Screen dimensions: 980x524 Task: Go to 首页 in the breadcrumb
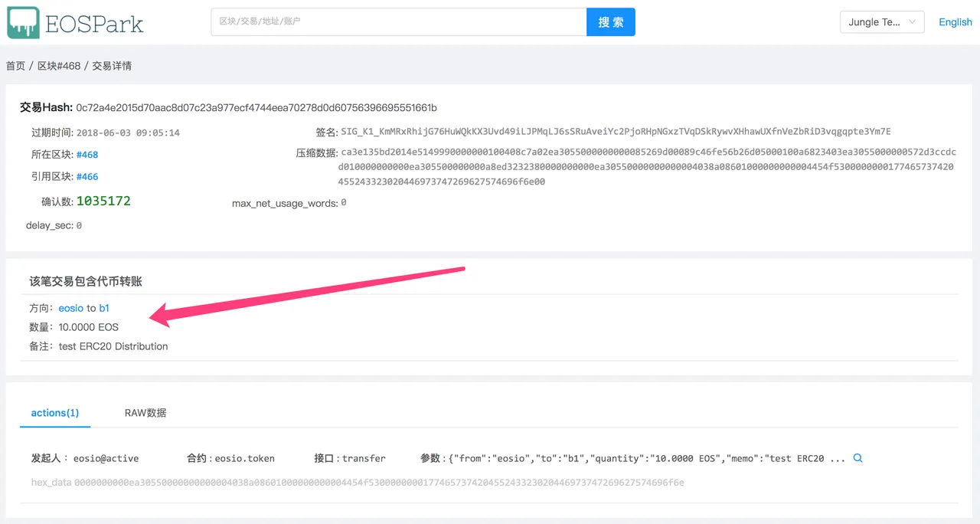(15, 66)
